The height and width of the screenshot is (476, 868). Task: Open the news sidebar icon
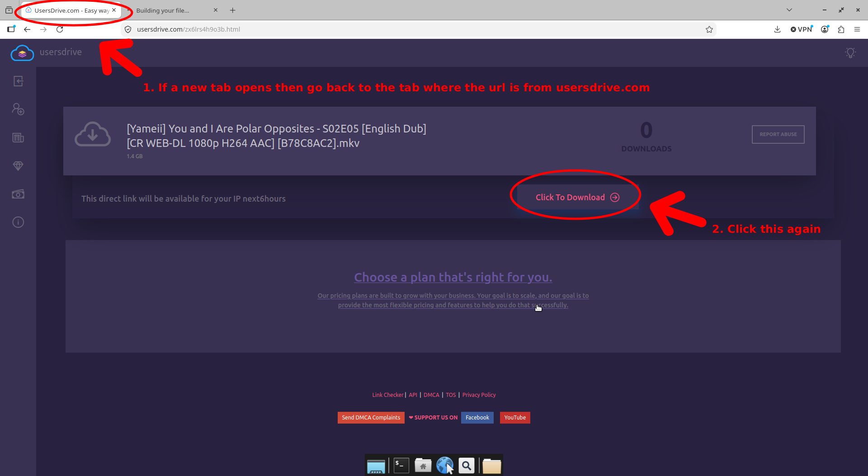click(x=18, y=138)
